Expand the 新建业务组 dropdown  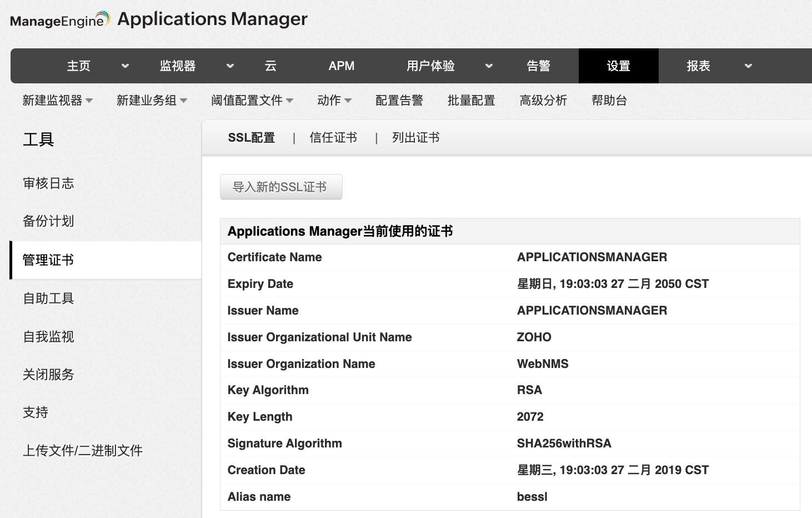pyautogui.click(x=152, y=101)
